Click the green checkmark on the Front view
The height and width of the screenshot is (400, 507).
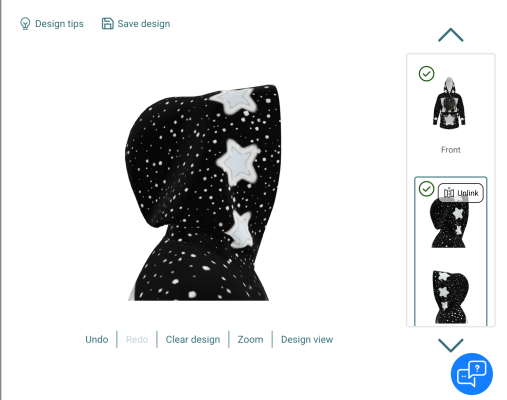click(x=426, y=74)
